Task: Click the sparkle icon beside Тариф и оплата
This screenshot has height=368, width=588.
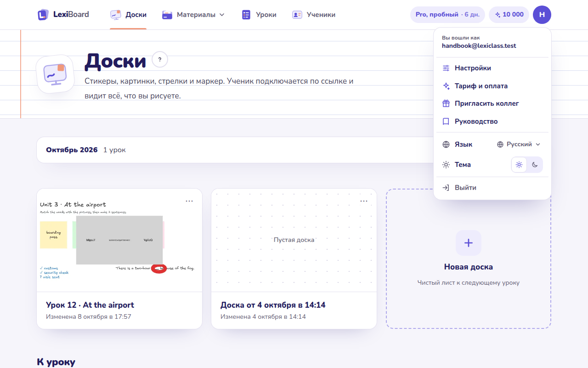Action: click(x=446, y=86)
